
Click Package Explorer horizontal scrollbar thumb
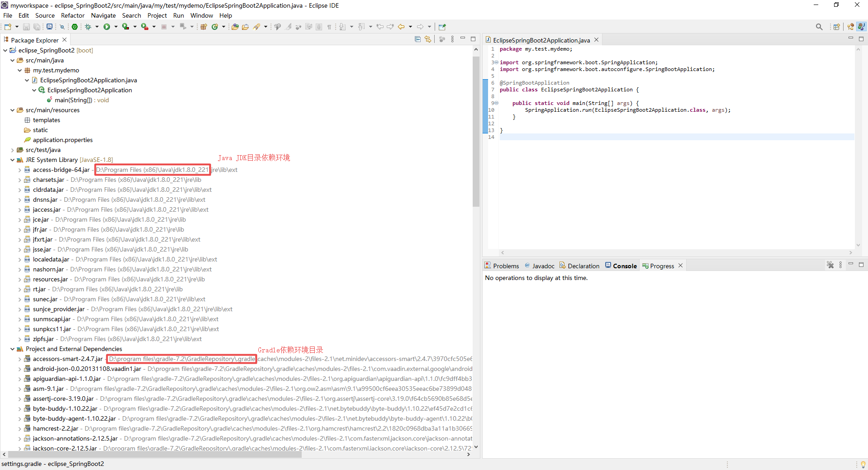coord(154,455)
